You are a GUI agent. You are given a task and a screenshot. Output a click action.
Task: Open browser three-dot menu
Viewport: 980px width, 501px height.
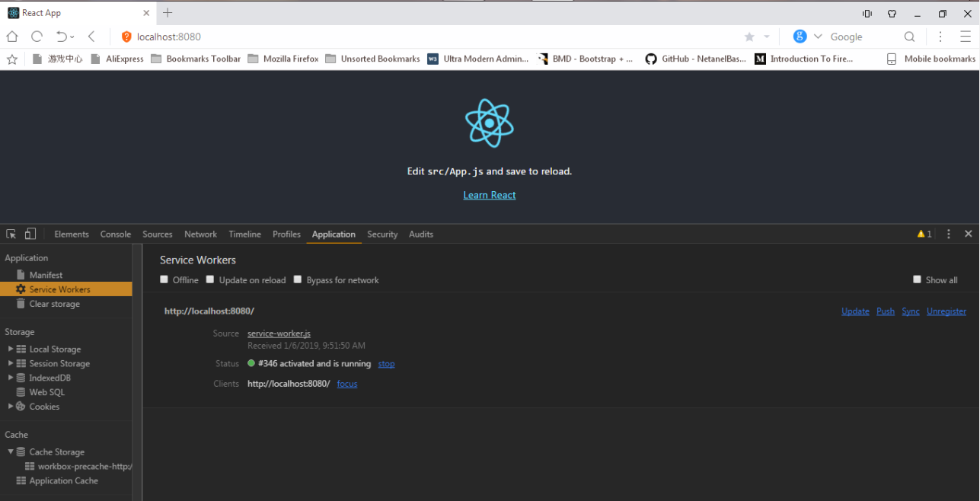pos(940,37)
